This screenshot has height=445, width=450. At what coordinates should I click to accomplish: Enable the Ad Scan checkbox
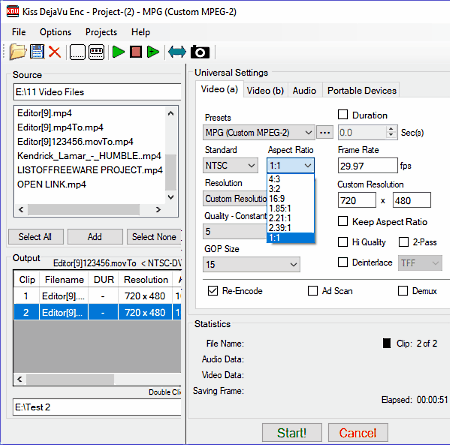[x=313, y=291]
